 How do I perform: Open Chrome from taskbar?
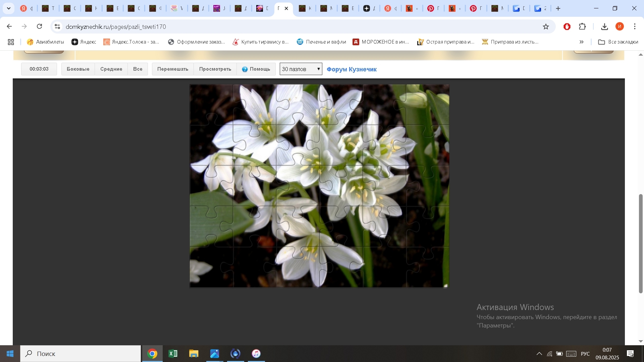click(152, 354)
